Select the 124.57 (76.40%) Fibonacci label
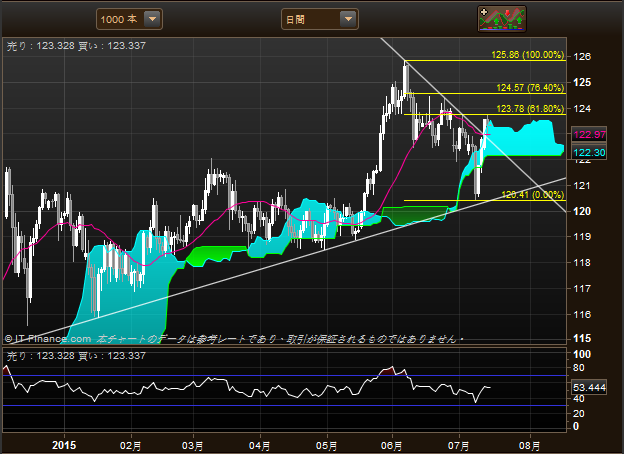Image resolution: width=624 pixels, height=454 pixels. coord(530,88)
